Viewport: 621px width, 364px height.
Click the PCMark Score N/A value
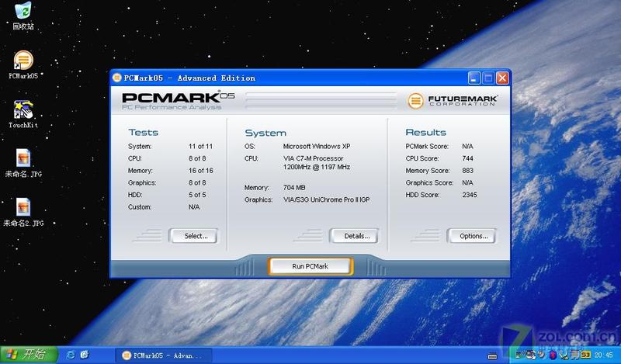click(467, 146)
